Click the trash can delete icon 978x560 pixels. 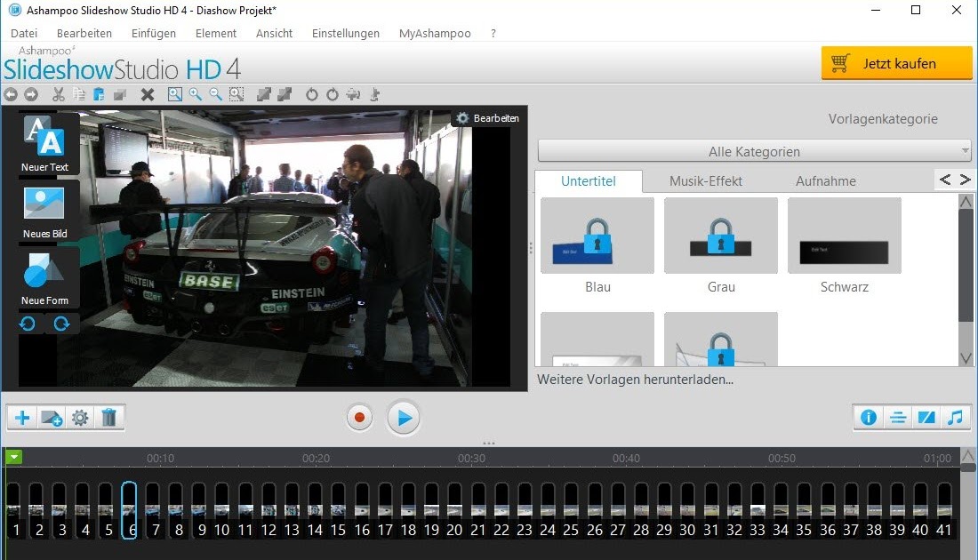click(109, 417)
